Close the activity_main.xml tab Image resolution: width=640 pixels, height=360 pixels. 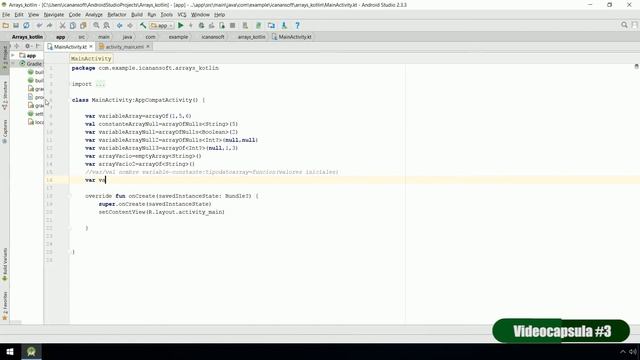click(x=148, y=47)
